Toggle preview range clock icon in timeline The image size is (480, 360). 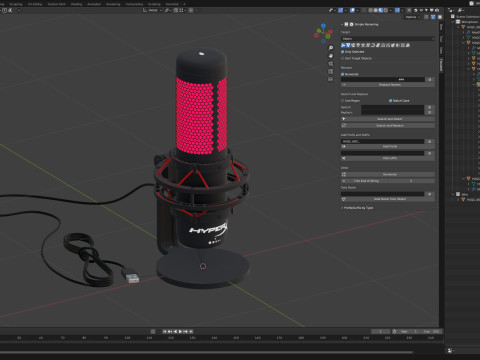pyautogui.click(x=394, y=331)
